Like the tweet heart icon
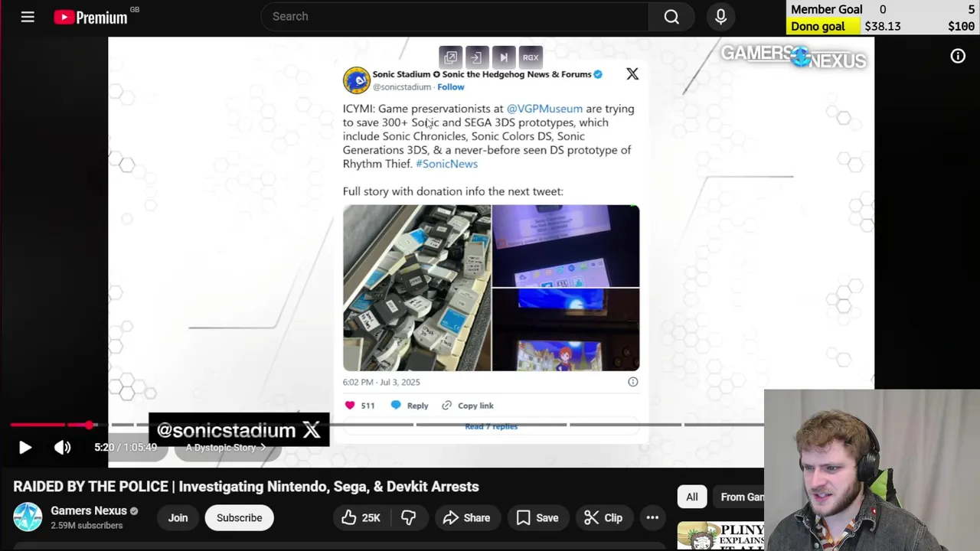The height and width of the screenshot is (551, 980). 350,406
